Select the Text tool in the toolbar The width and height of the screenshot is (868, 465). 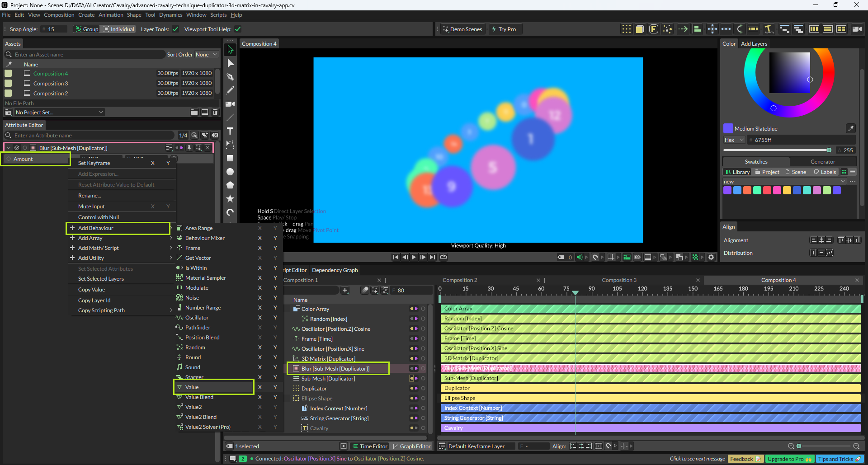(x=230, y=131)
